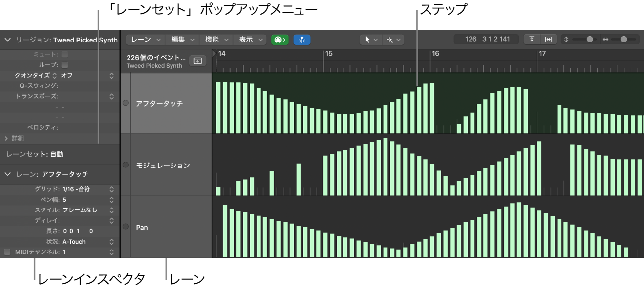
Task: Expand the 詳細 disclosure triangle
Action: coord(6,138)
